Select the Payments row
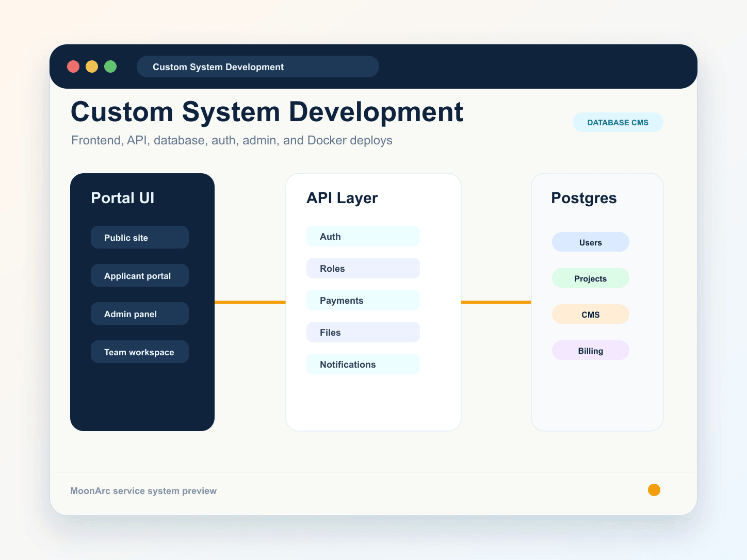The width and height of the screenshot is (747, 560). 363,300
